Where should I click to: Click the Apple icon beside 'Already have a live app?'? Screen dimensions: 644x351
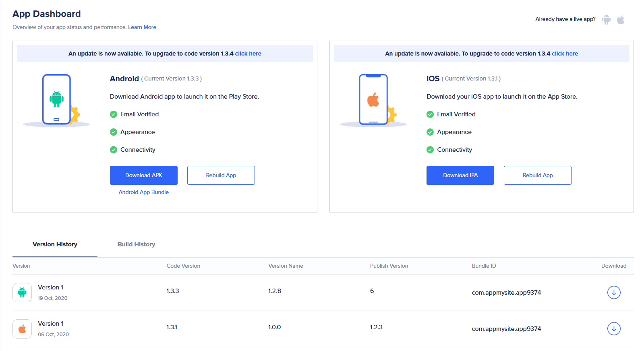[x=621, y=19]
